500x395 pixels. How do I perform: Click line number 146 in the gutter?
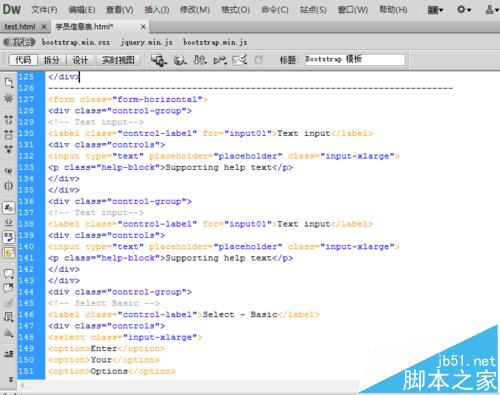coord(26,315)
